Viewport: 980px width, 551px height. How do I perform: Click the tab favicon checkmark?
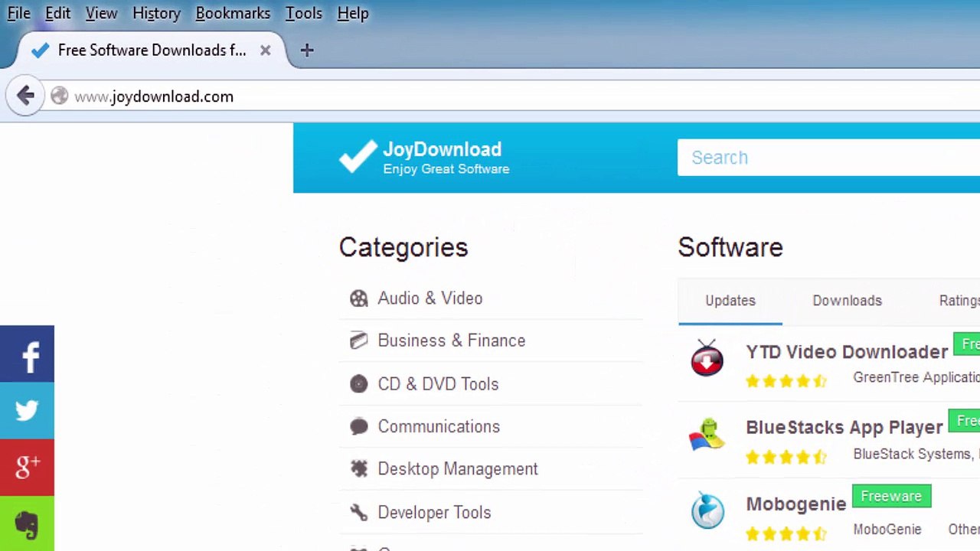[41, 51]
